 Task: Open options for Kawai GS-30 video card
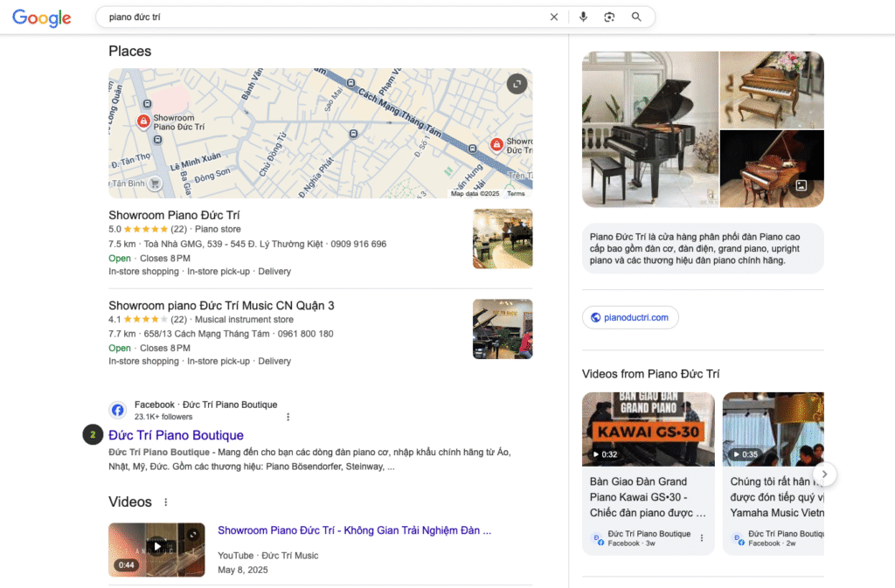tap(701, 538)
